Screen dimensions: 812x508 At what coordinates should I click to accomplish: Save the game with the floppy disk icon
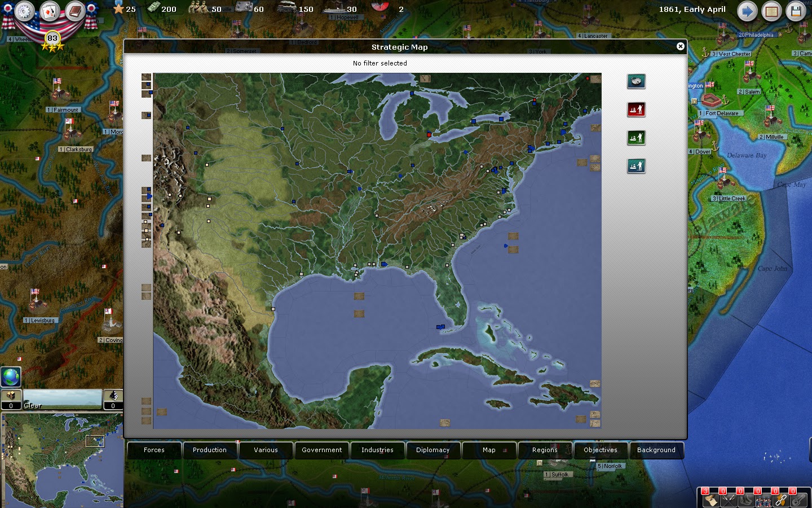(796, 11)
